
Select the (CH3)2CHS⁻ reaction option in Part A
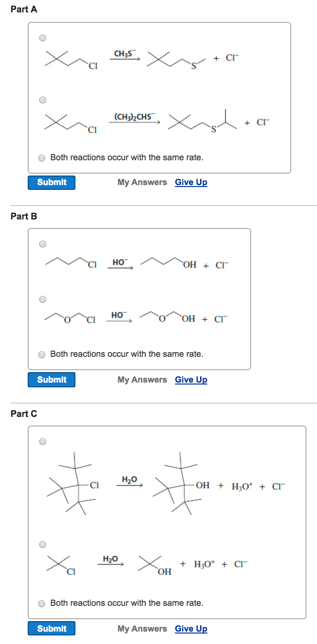coord(42,99)
